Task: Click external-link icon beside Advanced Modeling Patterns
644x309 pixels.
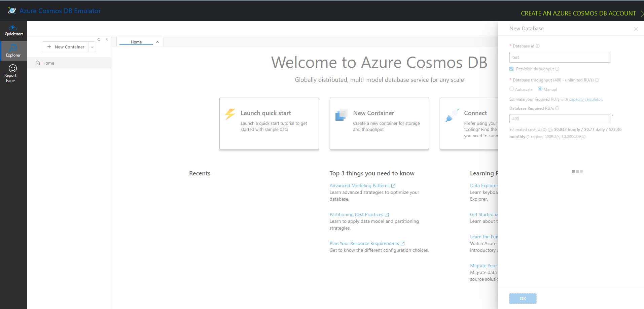Action: (x=393, y=185)
